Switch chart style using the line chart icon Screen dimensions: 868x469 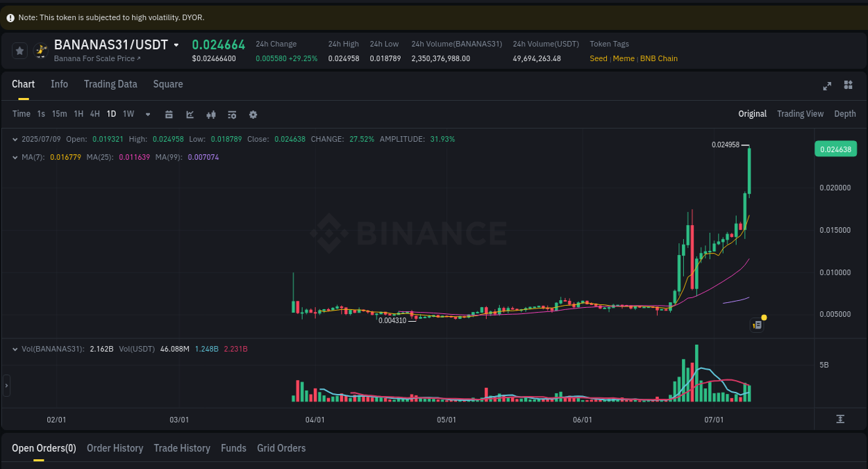(190, 114)
